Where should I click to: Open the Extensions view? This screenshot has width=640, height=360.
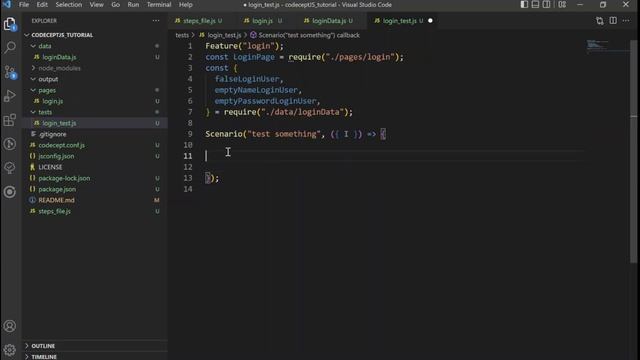(x=10, y=120)
